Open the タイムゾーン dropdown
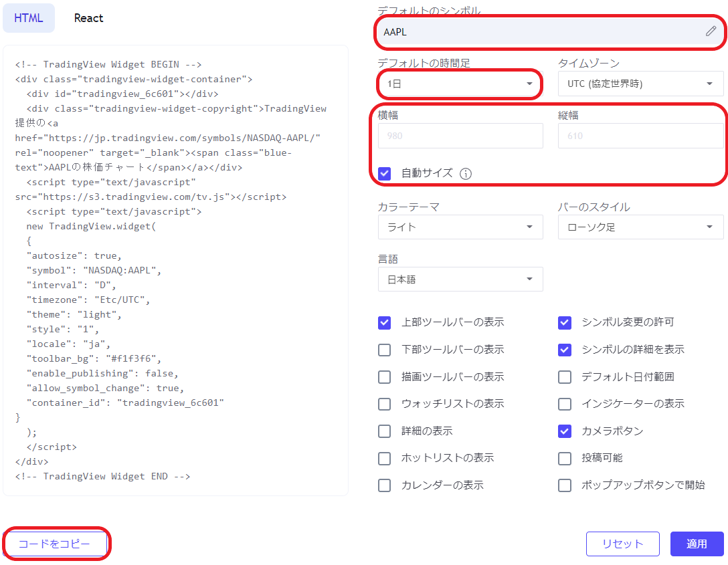 [x=640, y=84]
